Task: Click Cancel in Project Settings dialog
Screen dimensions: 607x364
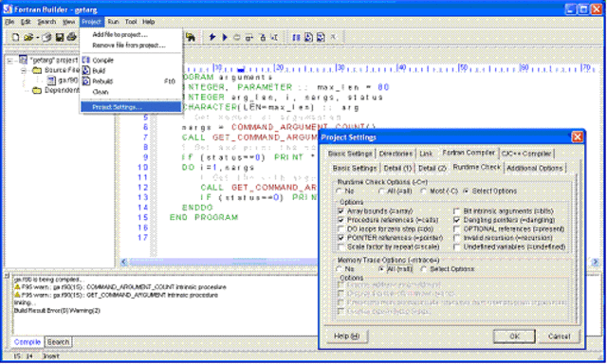Action: [x=559, y=337]
